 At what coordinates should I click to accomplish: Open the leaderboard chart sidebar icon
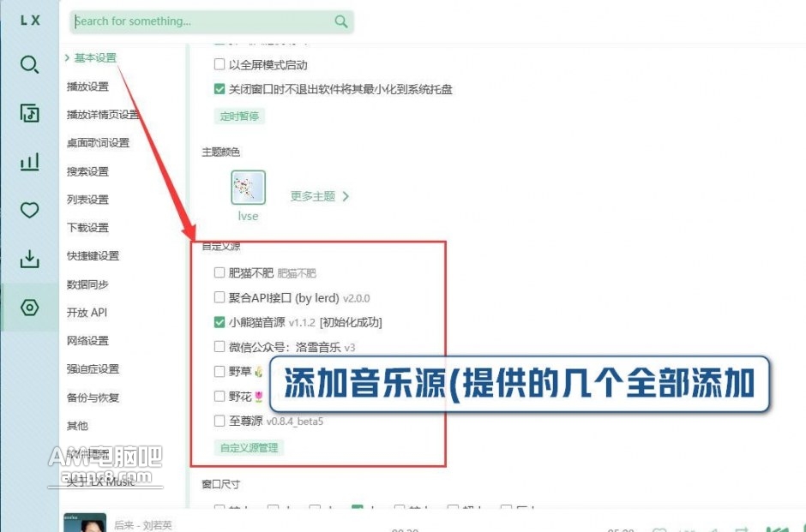pos(29,161)
